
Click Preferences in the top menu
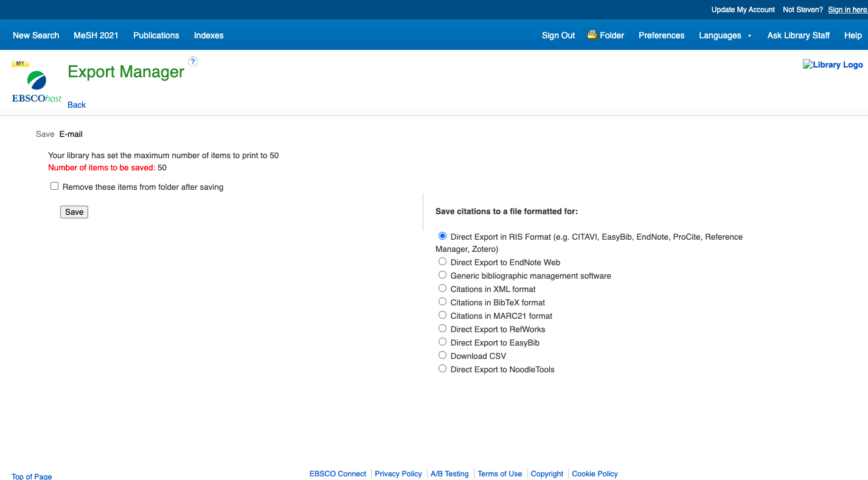click(661, 35)
